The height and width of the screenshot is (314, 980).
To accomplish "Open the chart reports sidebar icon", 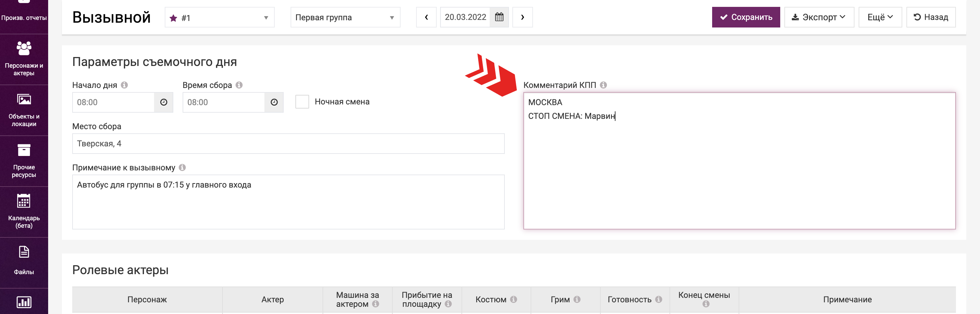I will pyautogui.click(x=24, y=302).
